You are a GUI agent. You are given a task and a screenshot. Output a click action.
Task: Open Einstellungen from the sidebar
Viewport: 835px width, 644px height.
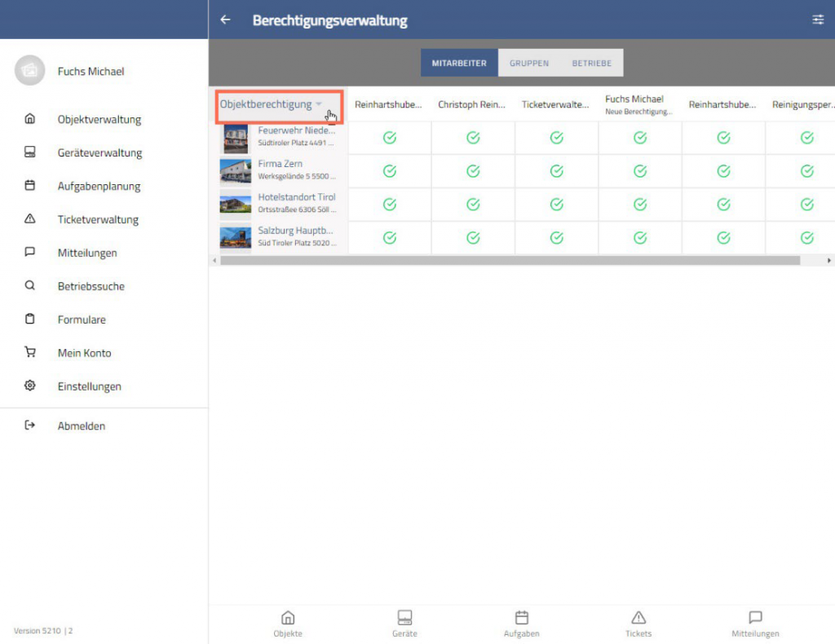89,386
